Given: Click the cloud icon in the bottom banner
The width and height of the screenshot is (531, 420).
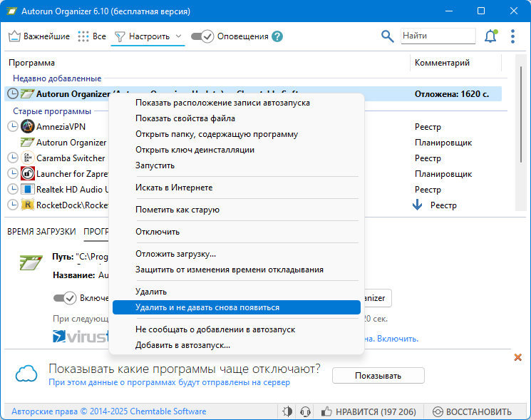Looking at the screenshot, I should click(26, 374).
